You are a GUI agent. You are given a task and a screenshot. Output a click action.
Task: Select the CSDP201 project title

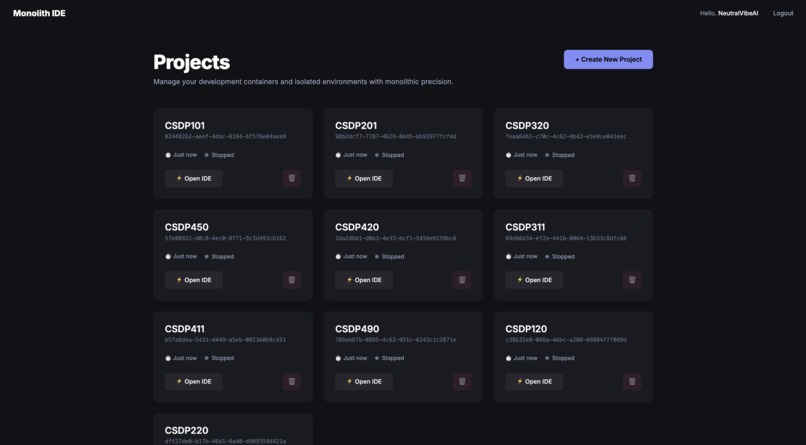click(356, 125)
